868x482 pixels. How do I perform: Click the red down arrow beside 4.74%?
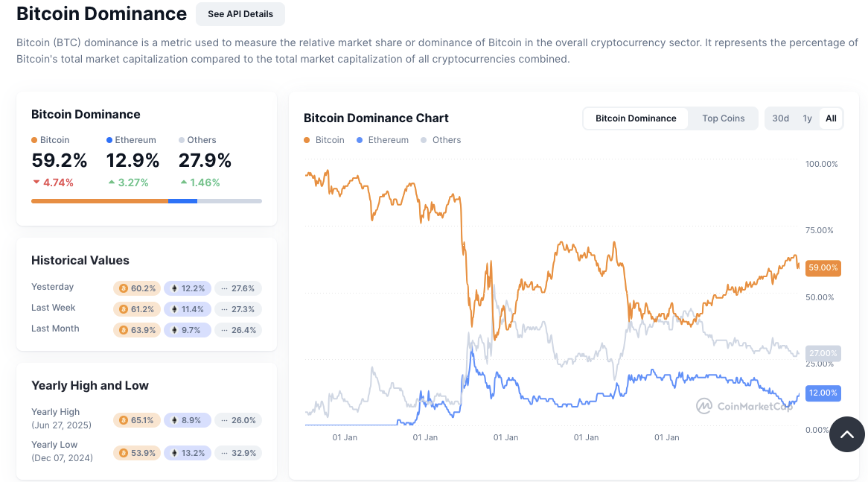(35, 182)
